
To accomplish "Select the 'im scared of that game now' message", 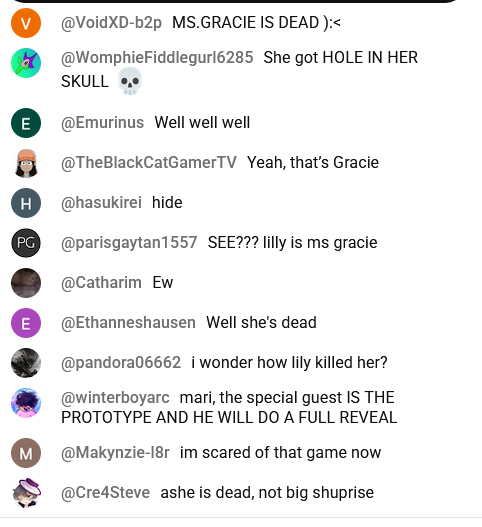I will [x=281, y=452].
